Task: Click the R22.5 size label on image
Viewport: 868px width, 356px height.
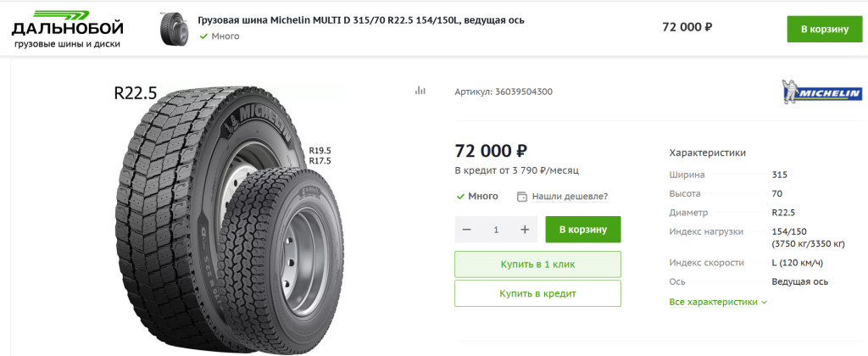Action: click(x=136, y=94)
